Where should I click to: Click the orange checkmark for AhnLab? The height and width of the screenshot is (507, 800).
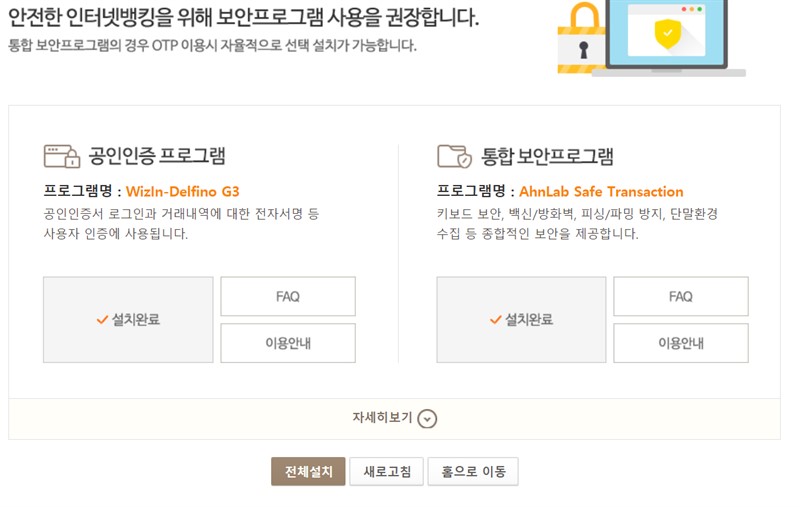pyautogui.click(x=495, y=320)
